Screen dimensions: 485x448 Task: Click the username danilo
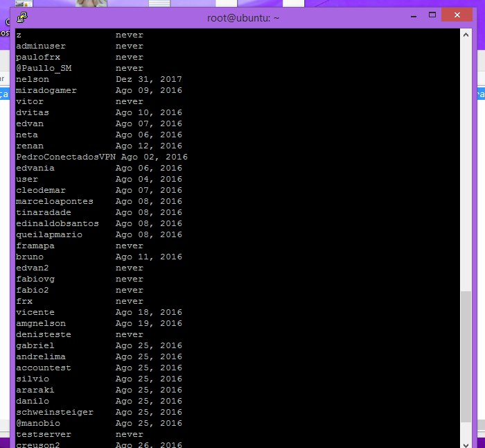[x=33, y=402]
